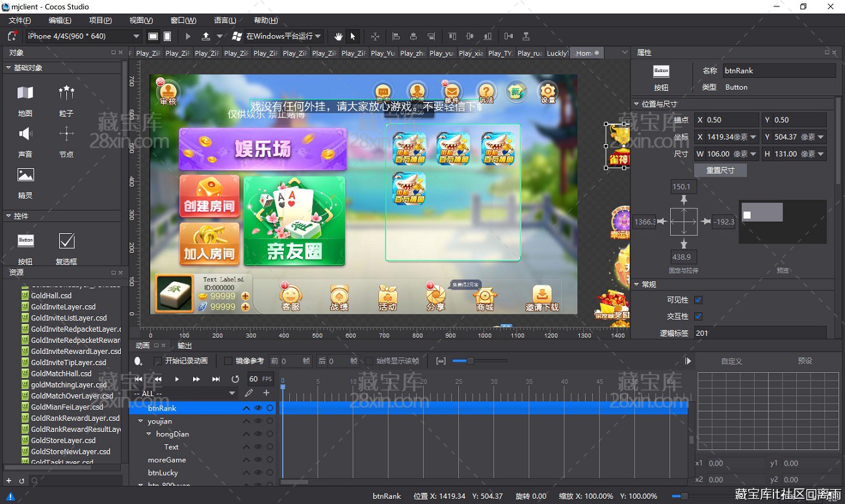Play the animation timeline
Image resolution: width=845 pixels, height=504 pixels.
pos(177,379)
